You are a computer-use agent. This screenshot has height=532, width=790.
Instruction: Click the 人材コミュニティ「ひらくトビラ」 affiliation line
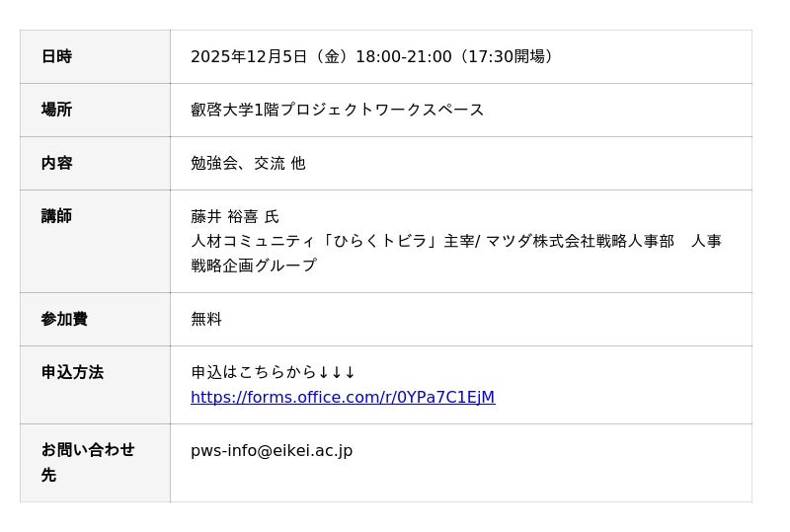(316, 241)
